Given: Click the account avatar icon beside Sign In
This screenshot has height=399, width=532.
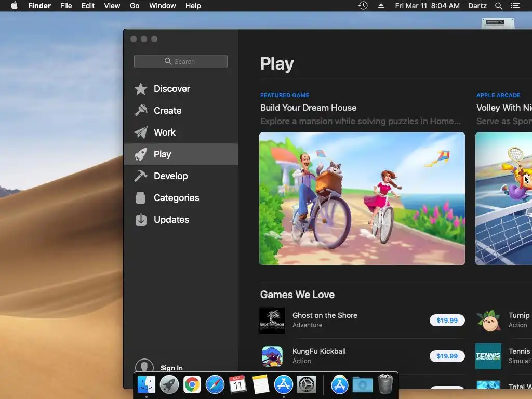Looking at the screenshot, I should (144, 366).
